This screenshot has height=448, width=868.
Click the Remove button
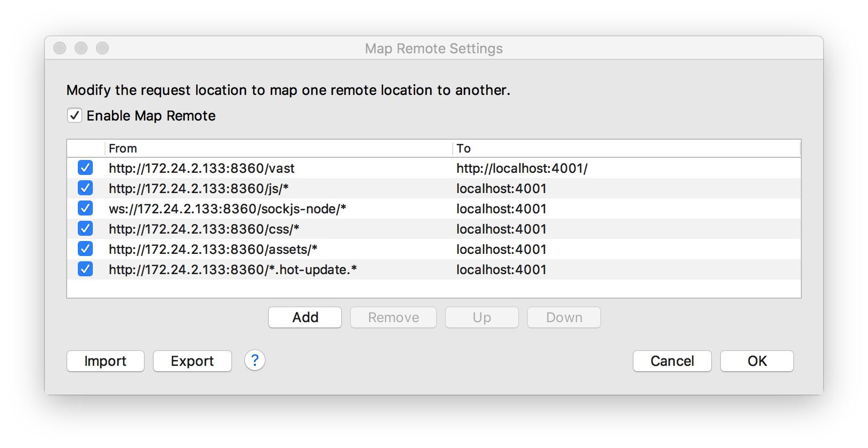click(x=393, y=317)
